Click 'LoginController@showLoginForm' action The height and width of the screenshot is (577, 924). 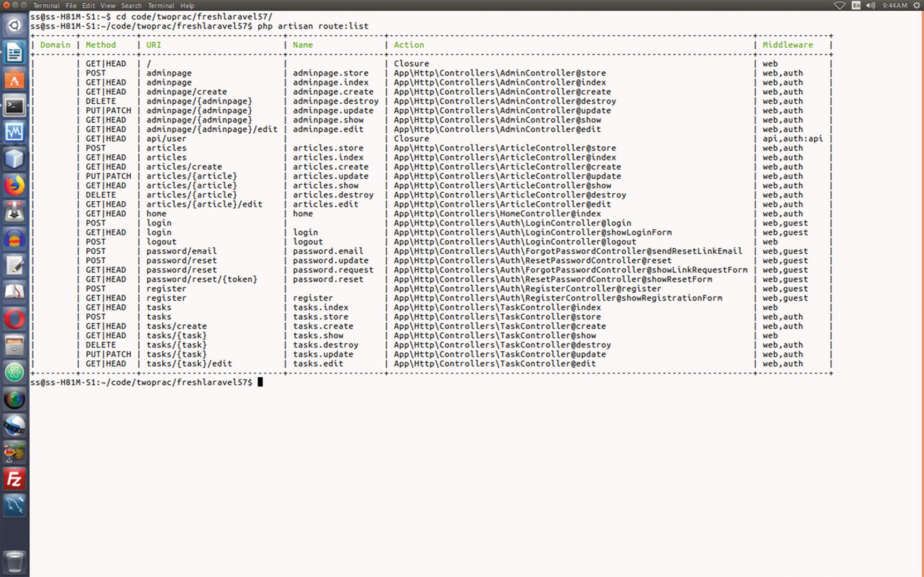coord(599,232)
